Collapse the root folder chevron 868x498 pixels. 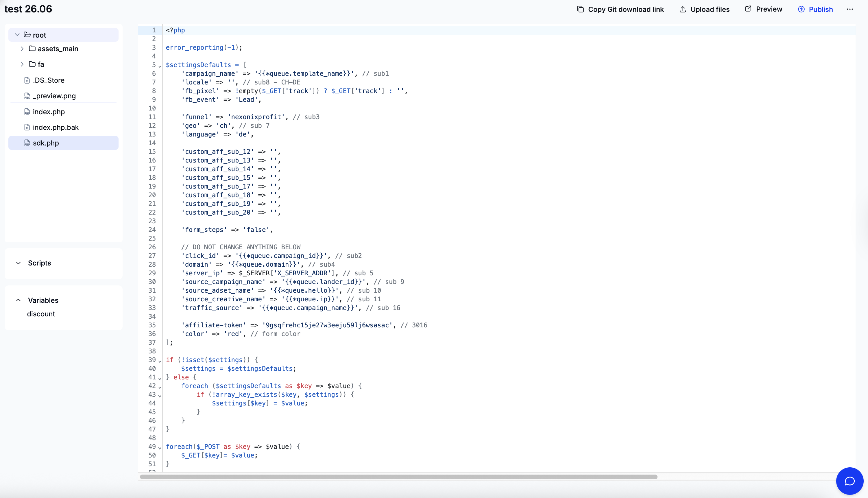point(17,34)
